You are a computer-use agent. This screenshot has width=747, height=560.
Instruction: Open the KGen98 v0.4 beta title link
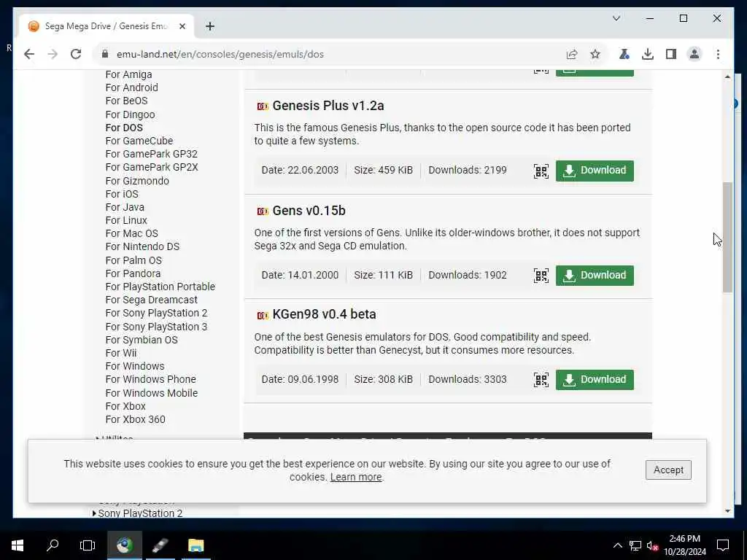point(324,314)
